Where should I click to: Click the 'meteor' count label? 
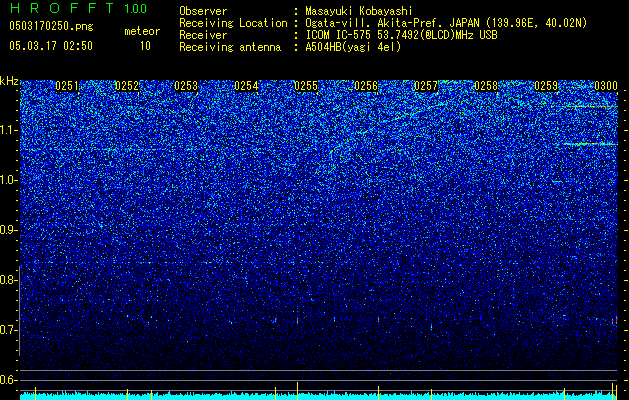pyautogui.click(x=142, y=31)
